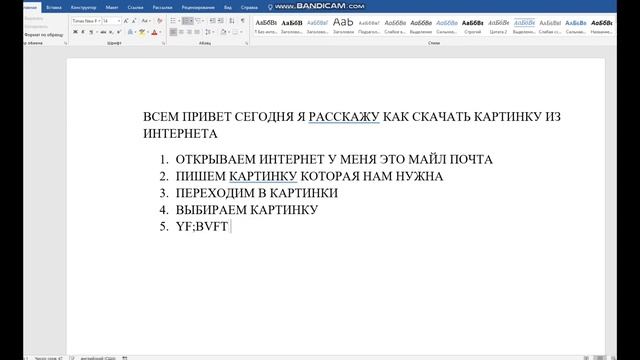Expand highlight color dropdown arrow

pos(147,32)
